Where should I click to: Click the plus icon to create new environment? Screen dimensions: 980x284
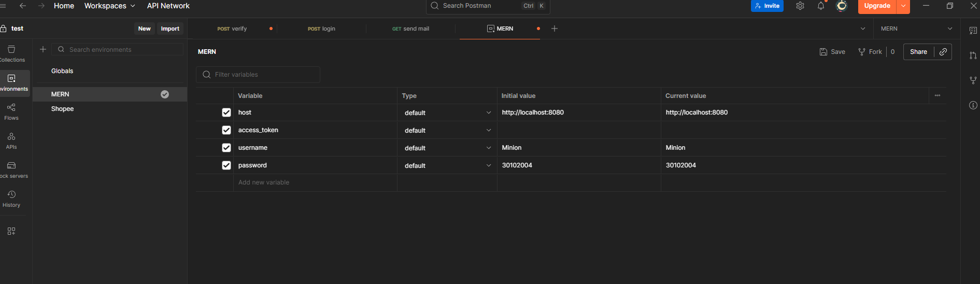pos(43,49)
